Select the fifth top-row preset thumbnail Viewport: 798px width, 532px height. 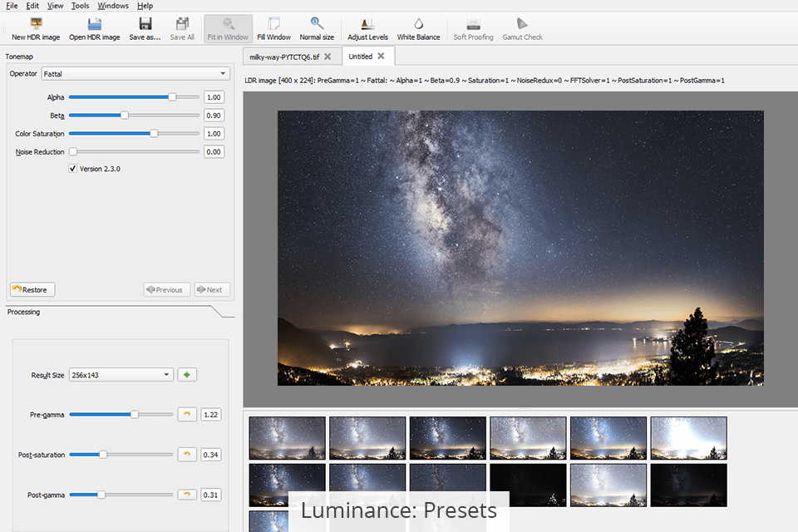(x=608, y=438)
